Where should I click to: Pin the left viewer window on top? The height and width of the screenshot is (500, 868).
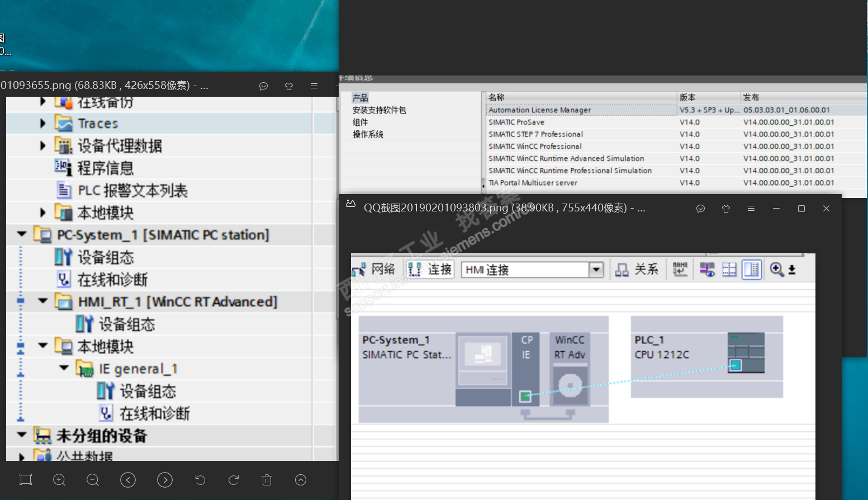pyautogui.click(x=289, y=86)
